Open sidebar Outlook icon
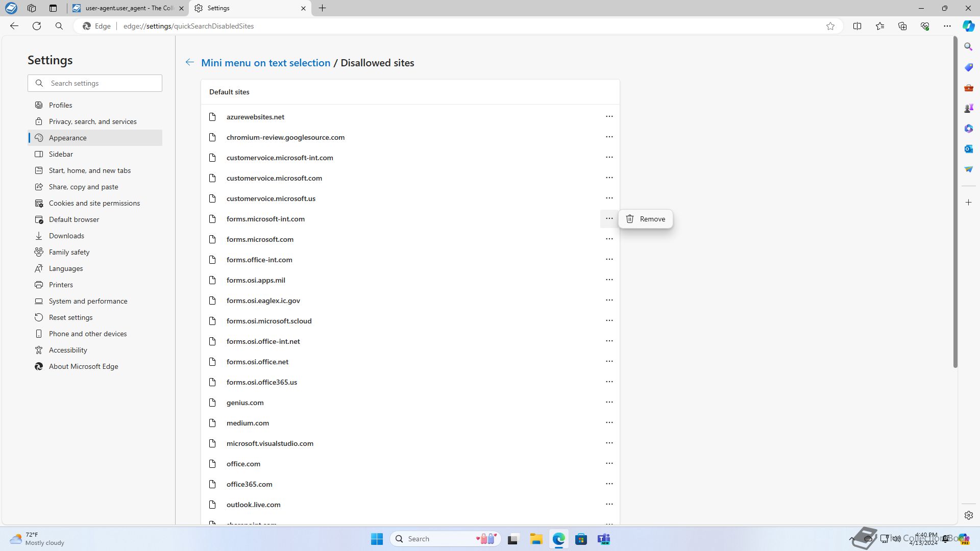Image resolution: width=980 pixels, height=551 pixels. [968, 149]
